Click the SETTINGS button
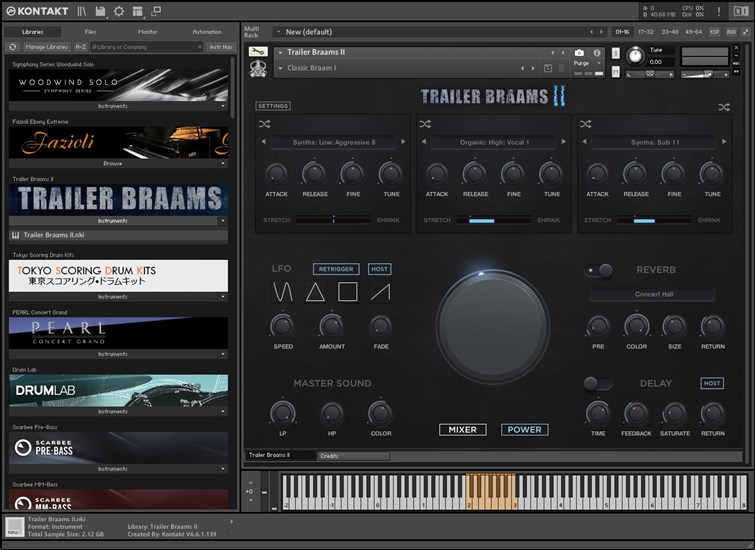Screen dimensions: 755x550 point(273,106)
